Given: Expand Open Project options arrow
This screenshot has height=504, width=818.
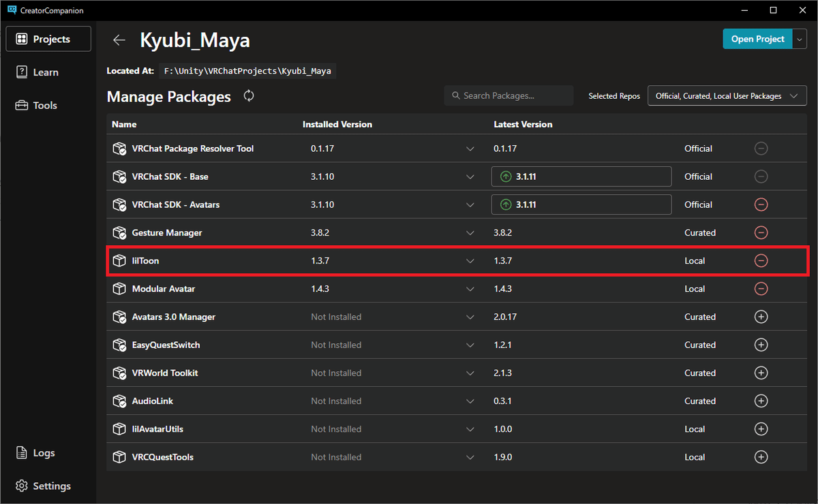Looking at the screenshot, I should coord(800,39).
